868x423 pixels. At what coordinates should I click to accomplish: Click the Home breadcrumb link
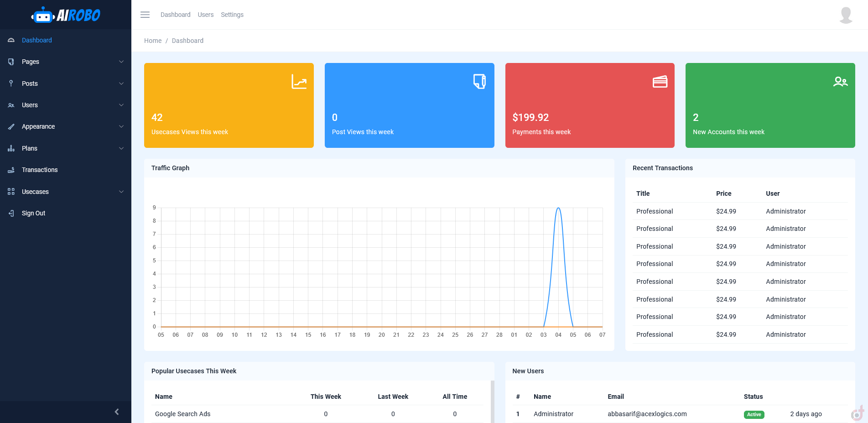(152, 41)
